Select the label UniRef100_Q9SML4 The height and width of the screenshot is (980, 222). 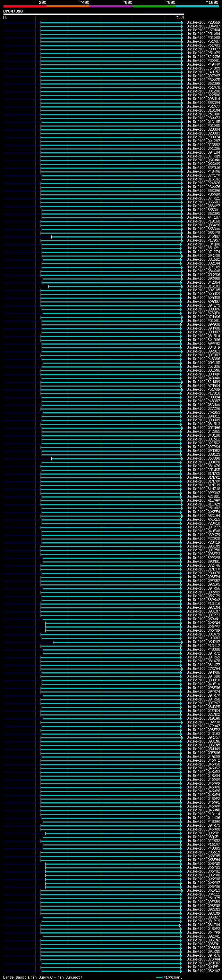pos(203,99)
